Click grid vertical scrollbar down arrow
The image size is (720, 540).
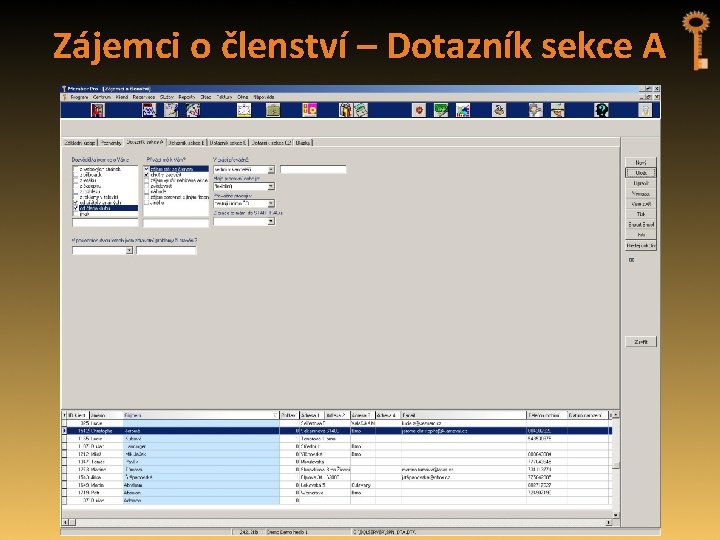616,515
